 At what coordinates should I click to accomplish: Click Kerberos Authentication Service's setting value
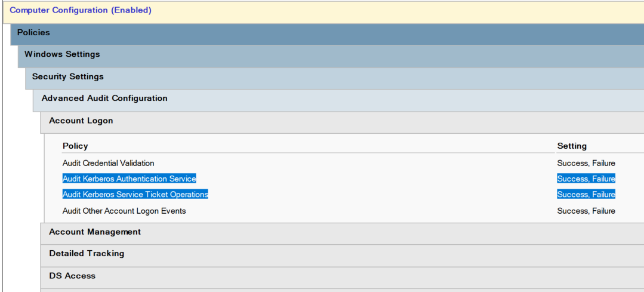coord(586,179)
